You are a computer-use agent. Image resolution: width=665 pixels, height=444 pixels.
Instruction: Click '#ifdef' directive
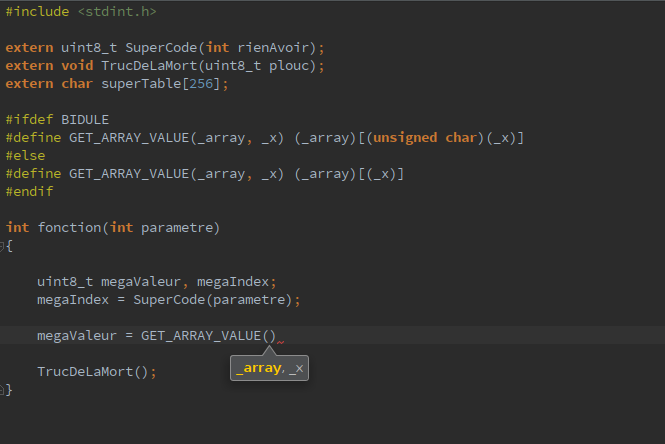(29, 120)
